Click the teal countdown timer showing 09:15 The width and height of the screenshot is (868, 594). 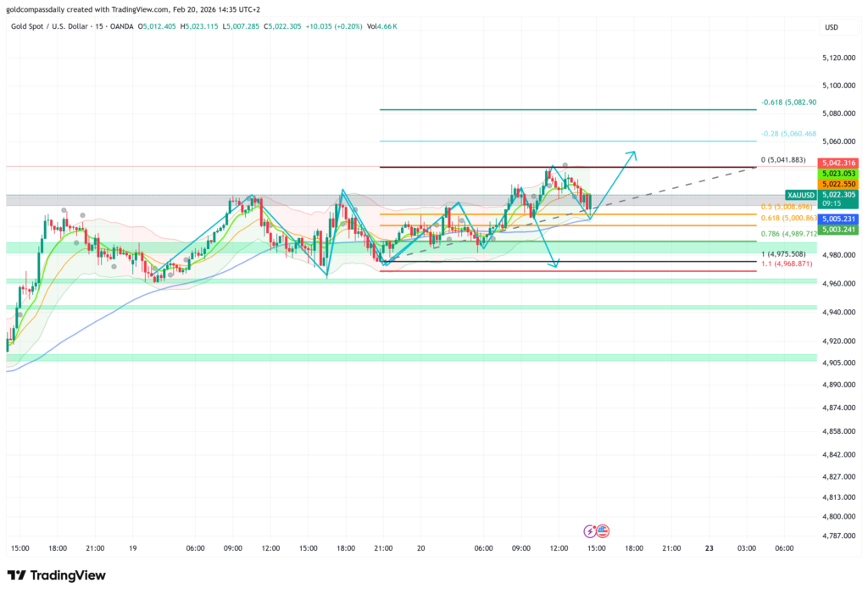[x=832, y=203]
